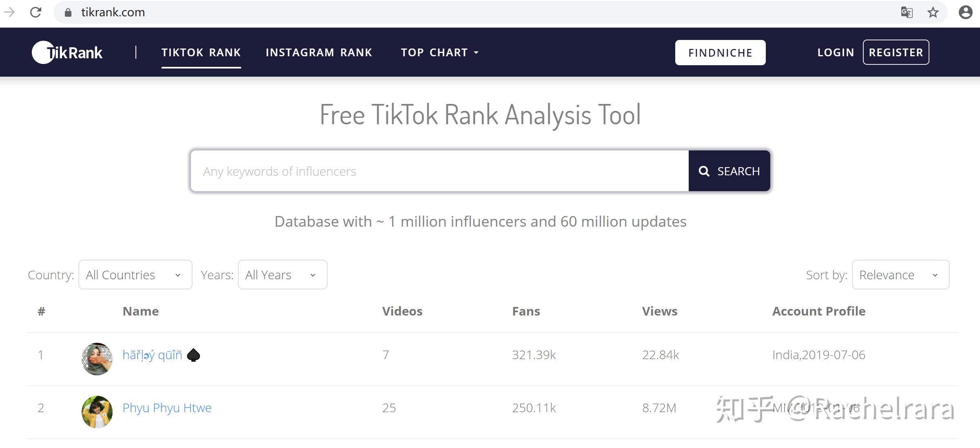
Task: Open the hãřļəý qūîñ profile link
Action: pyautogui.click(x=153, y=355)
